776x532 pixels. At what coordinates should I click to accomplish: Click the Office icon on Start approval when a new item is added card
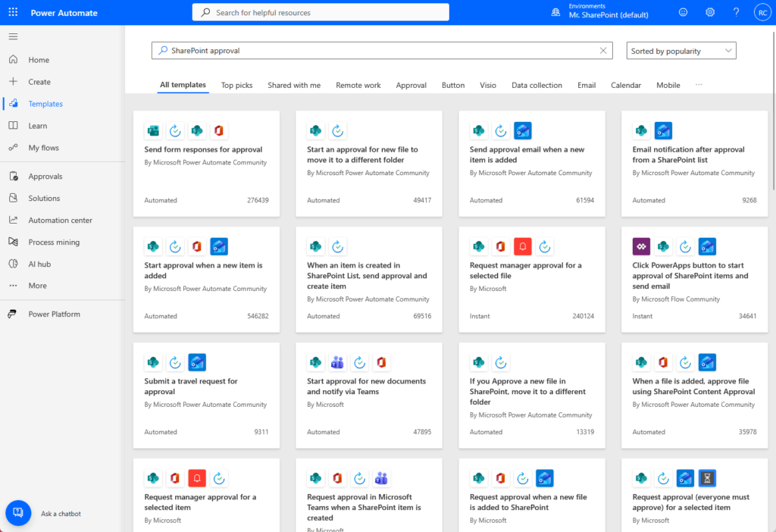click(197, 246)
